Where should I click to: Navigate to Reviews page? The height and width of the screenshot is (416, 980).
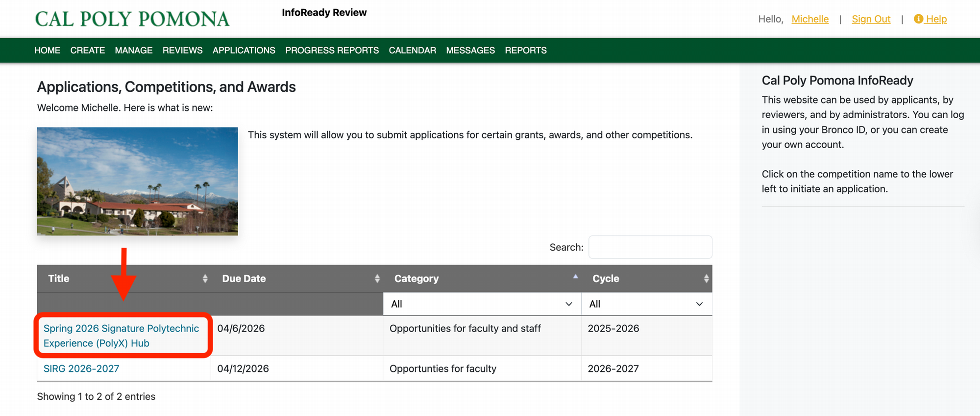click(x=182, y=51)
